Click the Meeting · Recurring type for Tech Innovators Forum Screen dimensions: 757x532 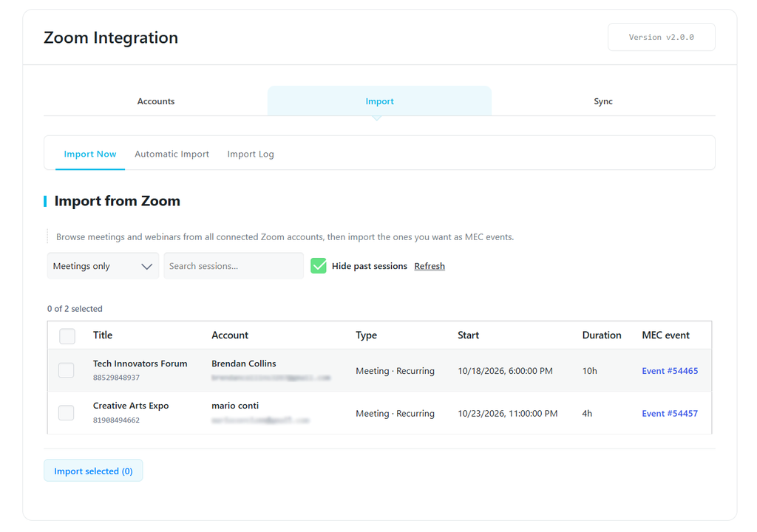(x=395, y=371)
